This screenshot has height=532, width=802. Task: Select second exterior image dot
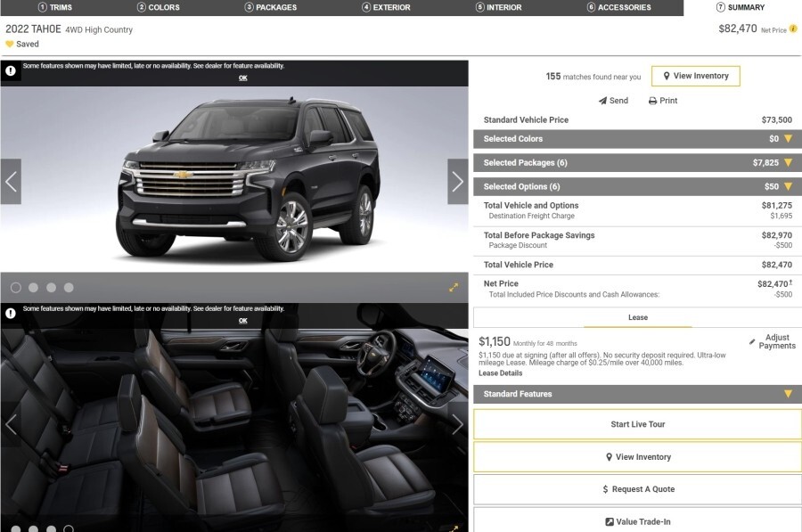(x=33, y=288)
